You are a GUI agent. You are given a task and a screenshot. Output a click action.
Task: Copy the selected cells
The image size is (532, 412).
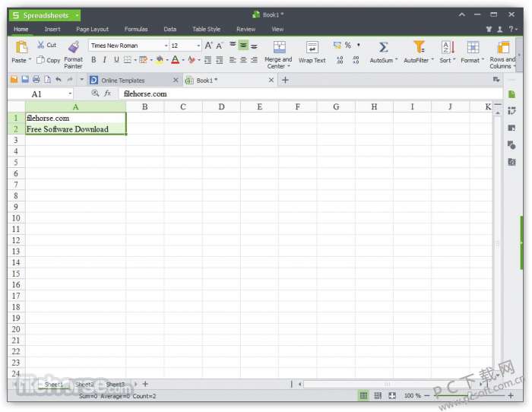click(x=49, y=60)
